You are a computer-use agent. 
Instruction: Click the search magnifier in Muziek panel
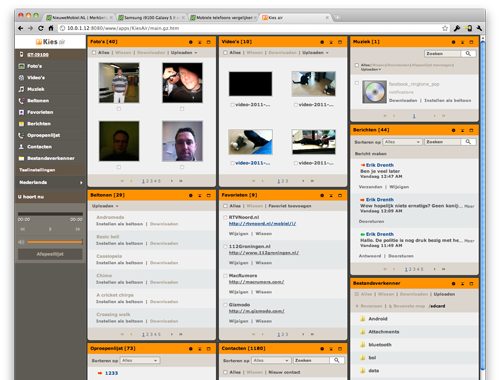(x=468, y=53)
